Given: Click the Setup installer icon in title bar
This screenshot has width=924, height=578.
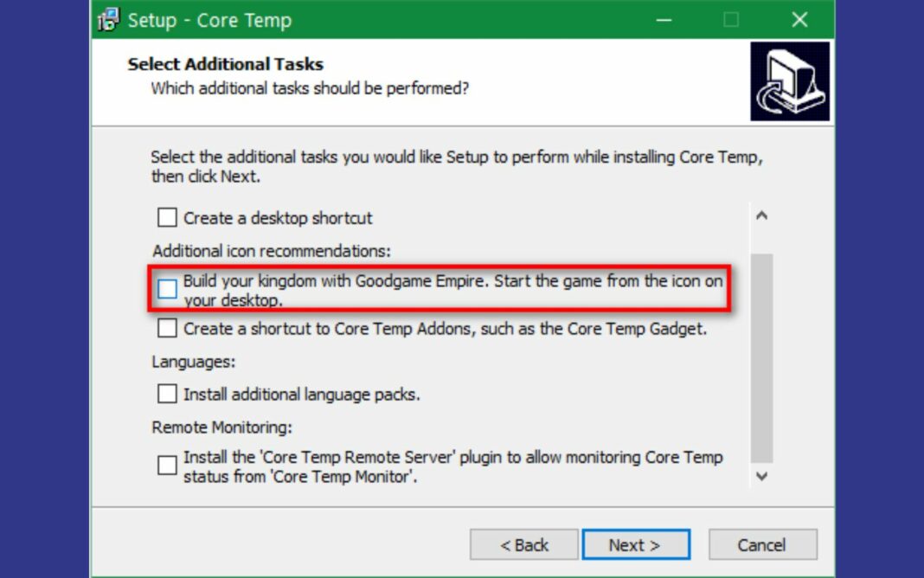Looking at the screenshot, I should (108, 20).
